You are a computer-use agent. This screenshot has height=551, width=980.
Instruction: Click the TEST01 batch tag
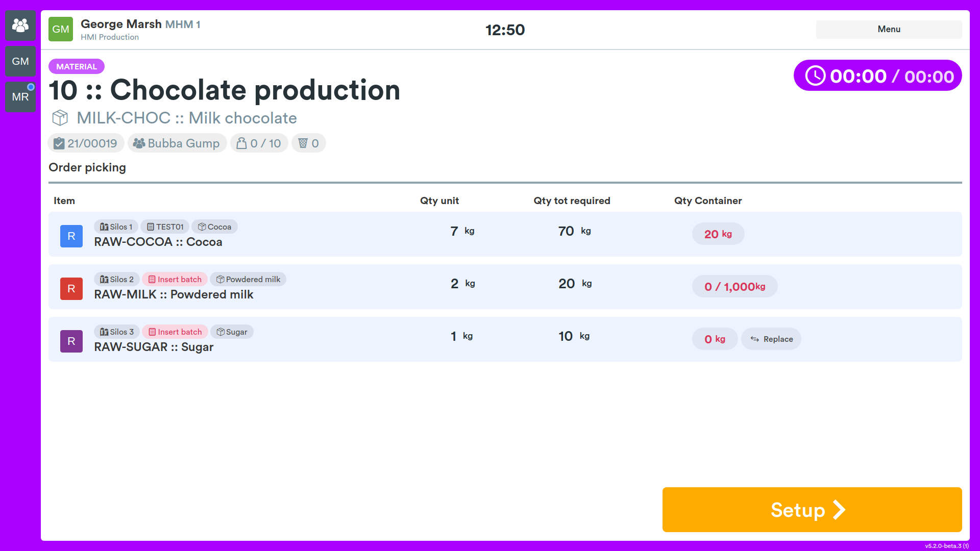[165, 227]
